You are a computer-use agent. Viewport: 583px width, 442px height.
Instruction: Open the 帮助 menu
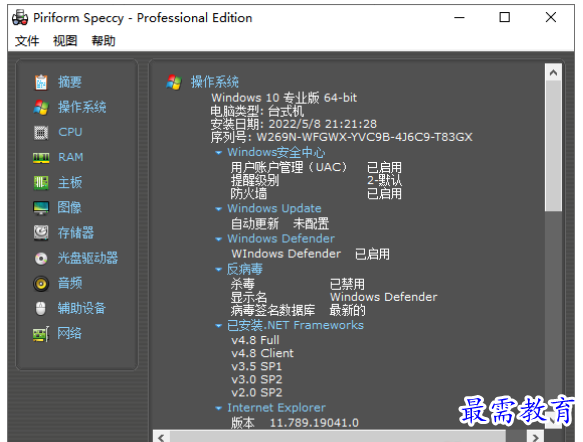103,41
